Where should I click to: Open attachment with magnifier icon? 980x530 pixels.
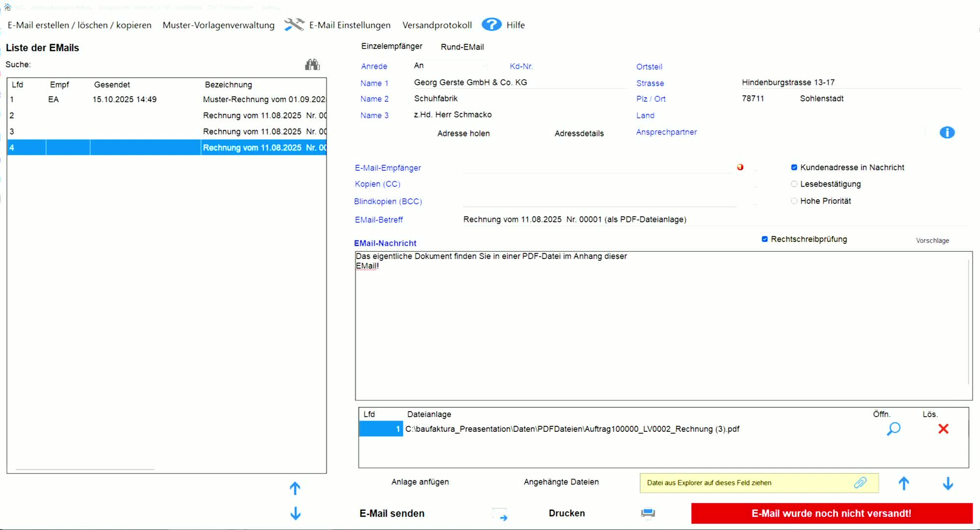(893, 429)
